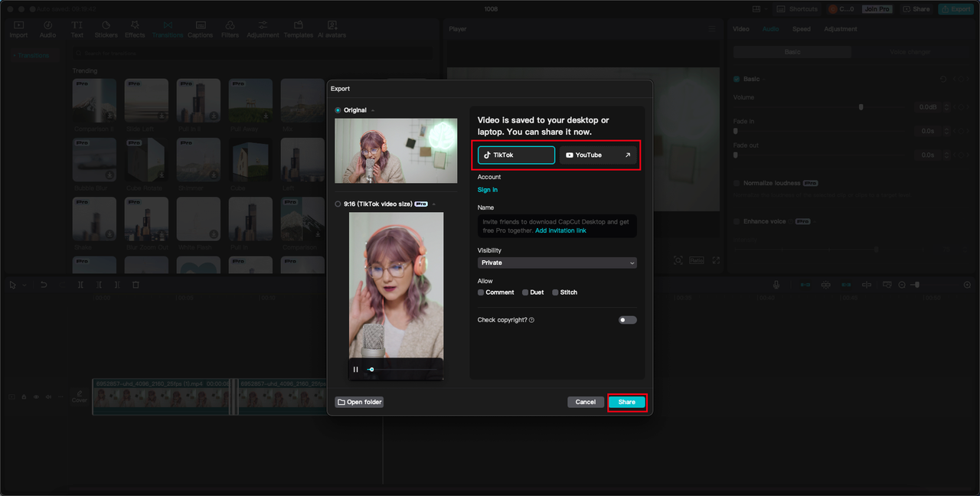The image size is (980, 496).
Task: Click the 9:16 preview progress bar
Action: click(x=403, y=370)
